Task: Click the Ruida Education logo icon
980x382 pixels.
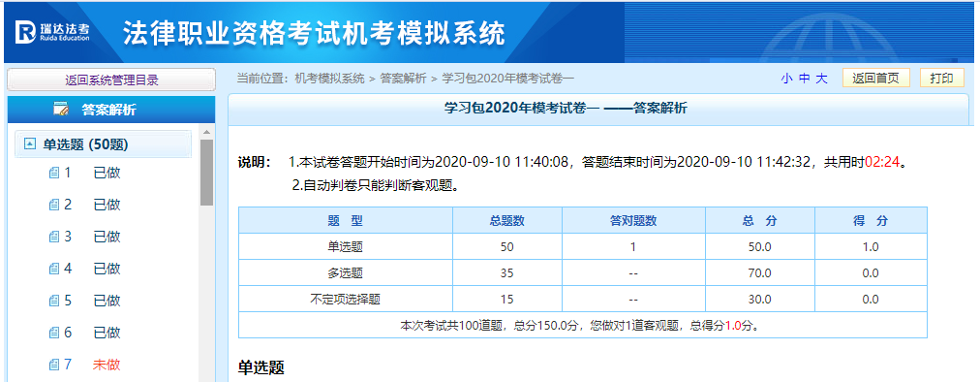Action: (25, 33)
